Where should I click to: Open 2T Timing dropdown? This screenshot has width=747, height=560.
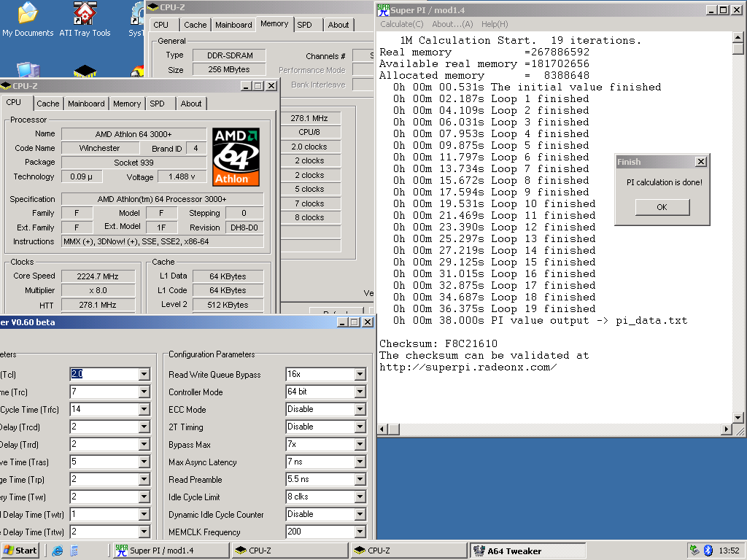point(360,427)
